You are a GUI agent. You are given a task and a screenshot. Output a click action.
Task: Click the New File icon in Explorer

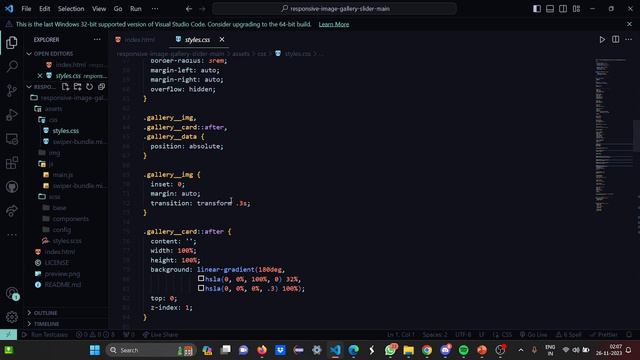click(x=65, y=87)
